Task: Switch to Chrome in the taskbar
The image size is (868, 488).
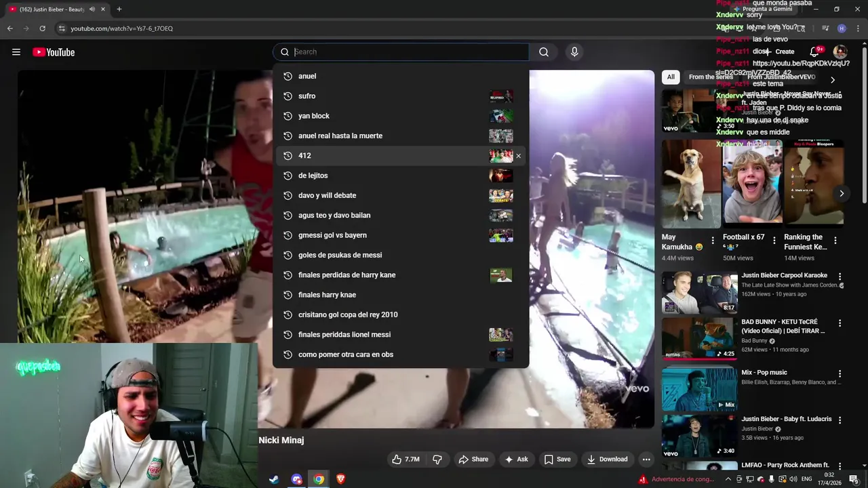Action: click(x=319, y=479)
